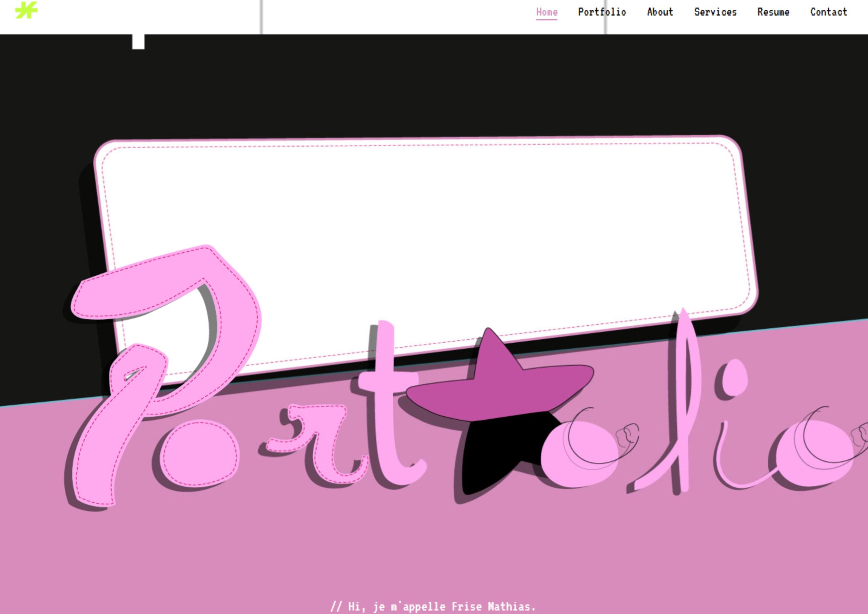The height and width of the screenshot is (614, 868).
Task: Navigate to the Services link
Action: [715, 12]
